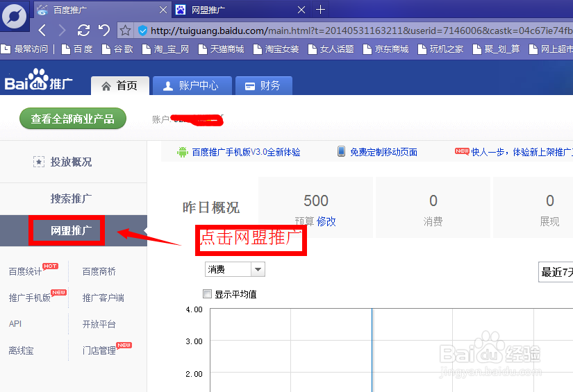Open the 离线宝 link
The image size is (573, 392).
tap(22, 351)
